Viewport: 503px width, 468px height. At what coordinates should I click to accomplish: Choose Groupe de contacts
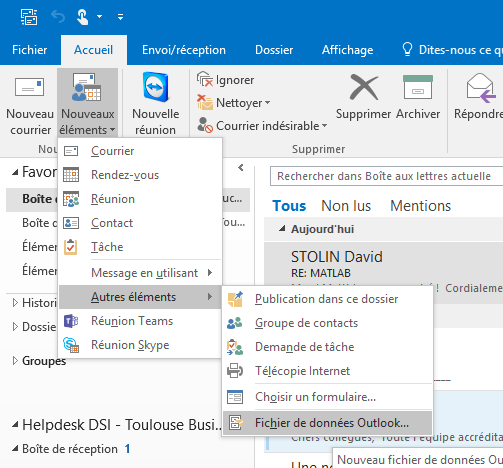click(328, 323)
